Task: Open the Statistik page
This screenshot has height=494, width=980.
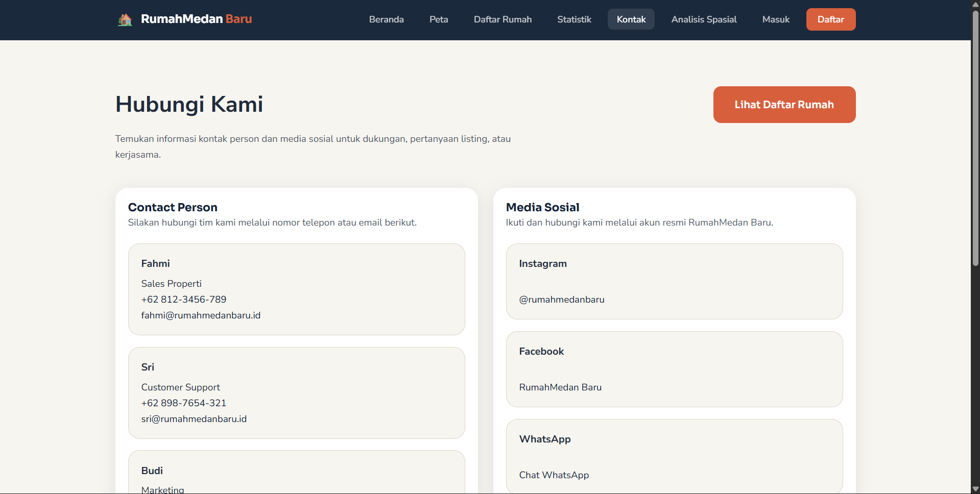Action: tap(574, 19)
